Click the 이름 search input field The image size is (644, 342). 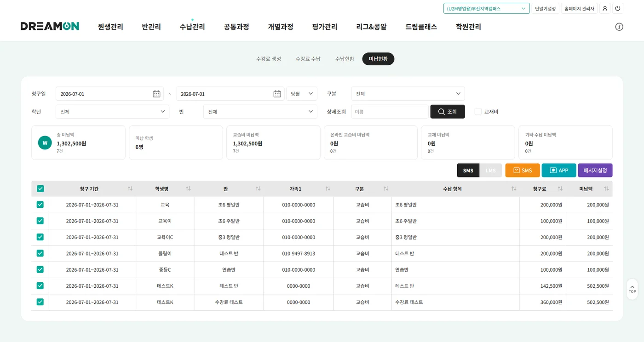pos(390,112)
